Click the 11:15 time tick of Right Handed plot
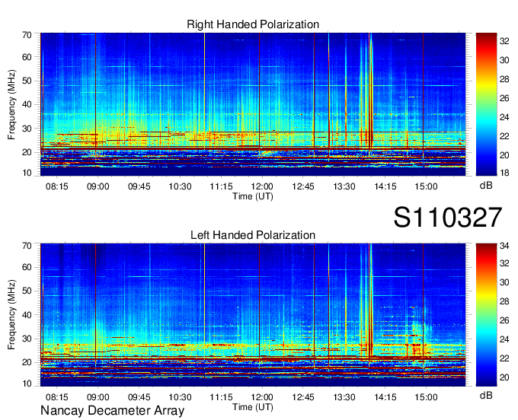The image size is (518, 420). pyautogui.click(x=221, y=186)
